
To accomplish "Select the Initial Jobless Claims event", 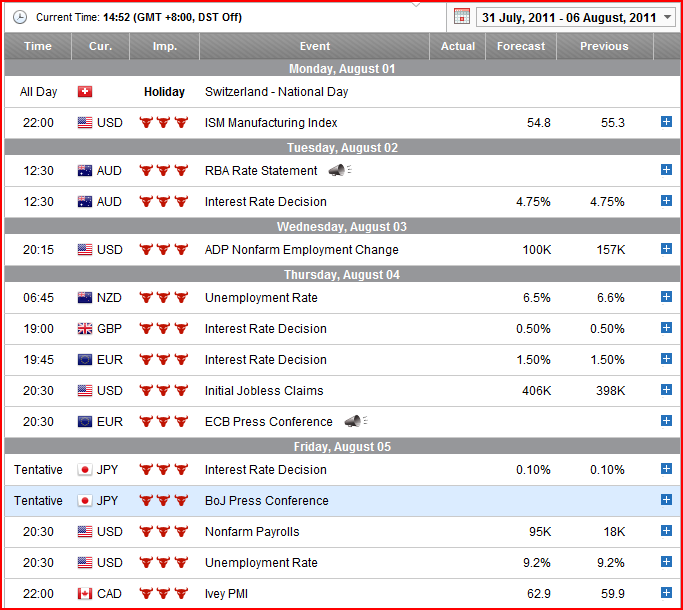I will tap(264, 391).
